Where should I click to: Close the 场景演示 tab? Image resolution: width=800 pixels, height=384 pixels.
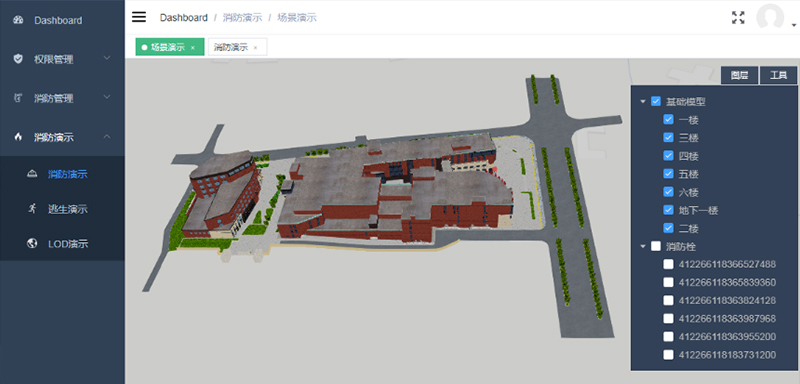click(193, 47)
